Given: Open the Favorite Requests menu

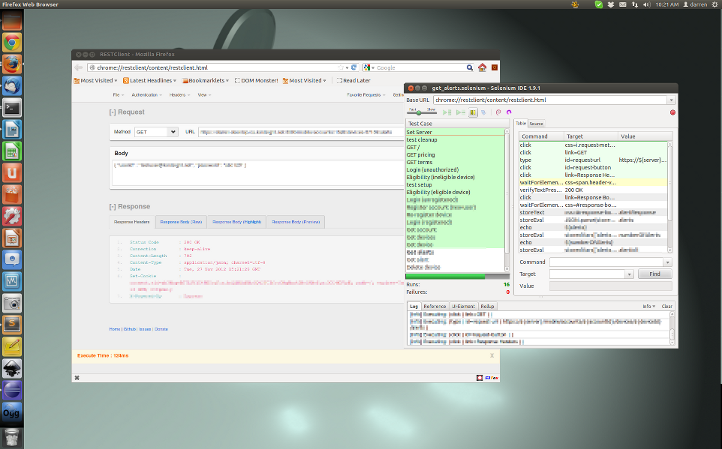Looking at the screenshot, I should [366, 95].
